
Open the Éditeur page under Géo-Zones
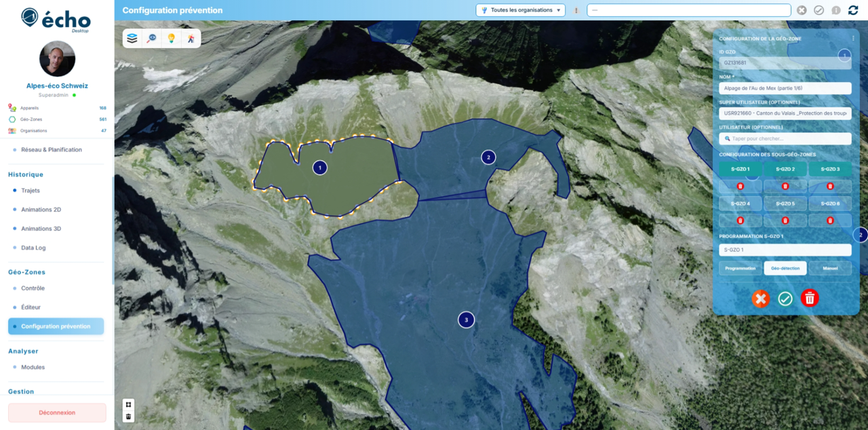coord(31,307)
